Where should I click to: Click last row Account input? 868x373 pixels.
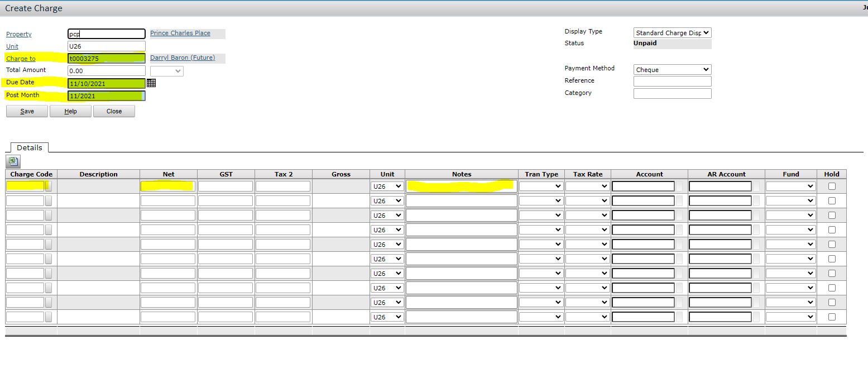644,317
